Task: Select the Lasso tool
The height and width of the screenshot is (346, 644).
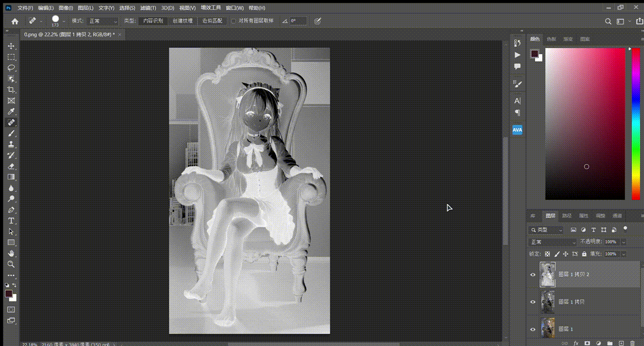Action: pos(11,68)
